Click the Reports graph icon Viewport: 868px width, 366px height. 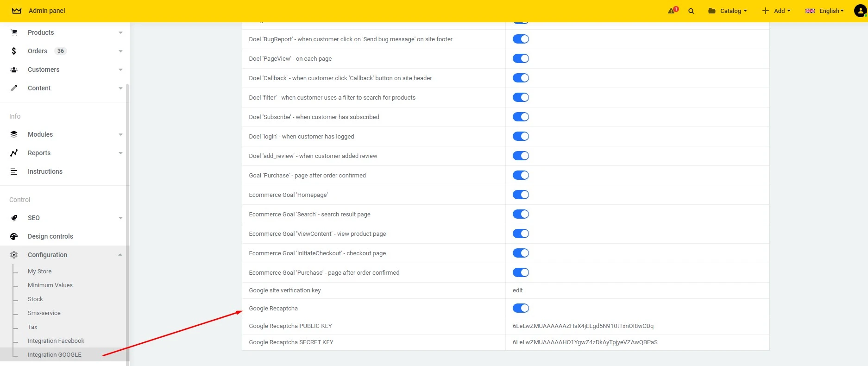point(14,153)
